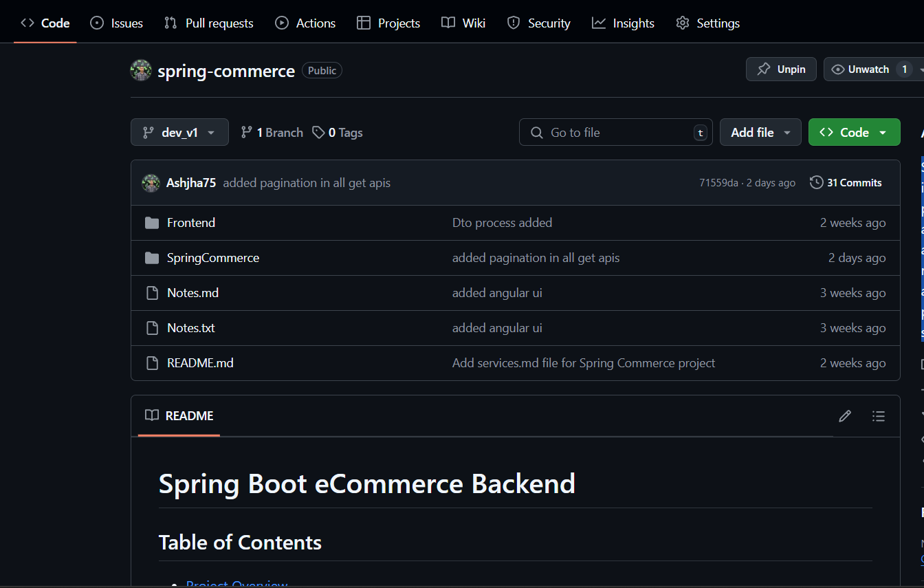The height and width of the screenshot is (588, 924).
Task: Open the SpringCommerce row's pagination commit message
Action: [536, 258]
